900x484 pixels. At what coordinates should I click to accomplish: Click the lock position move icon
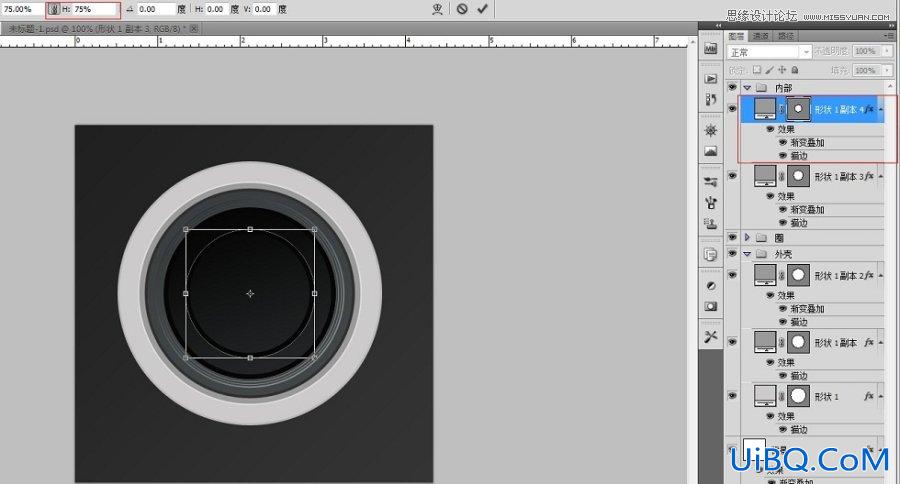(782, 69)
